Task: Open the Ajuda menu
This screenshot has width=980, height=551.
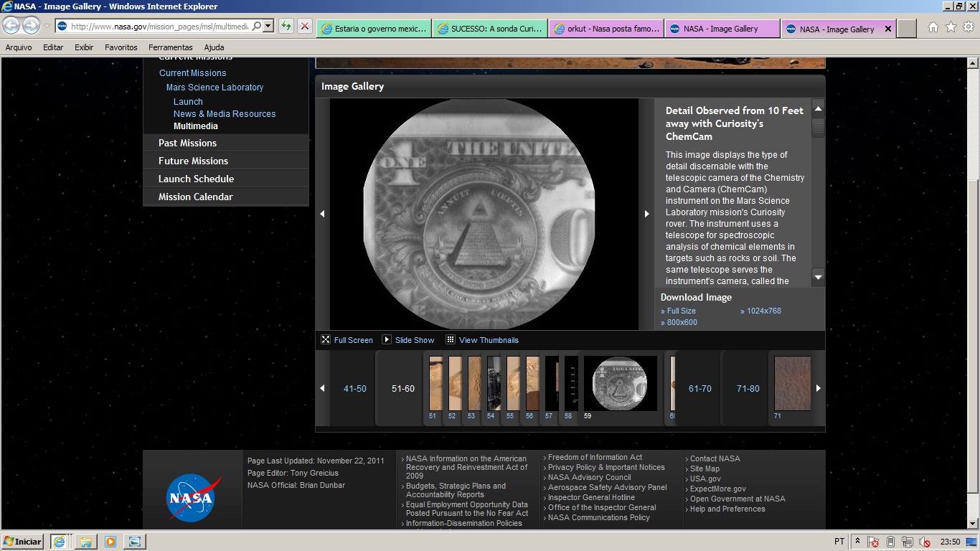Action: tap(214, 47)
